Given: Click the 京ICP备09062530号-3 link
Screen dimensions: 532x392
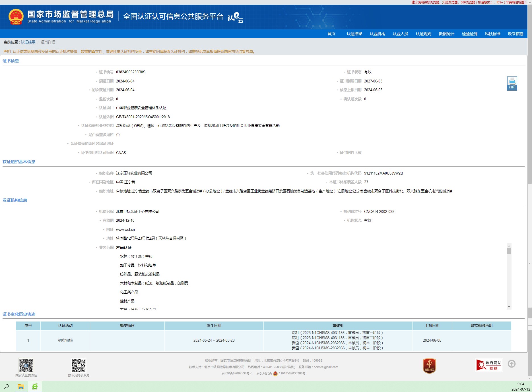Looking at the screenshot, I should point(237,374).
